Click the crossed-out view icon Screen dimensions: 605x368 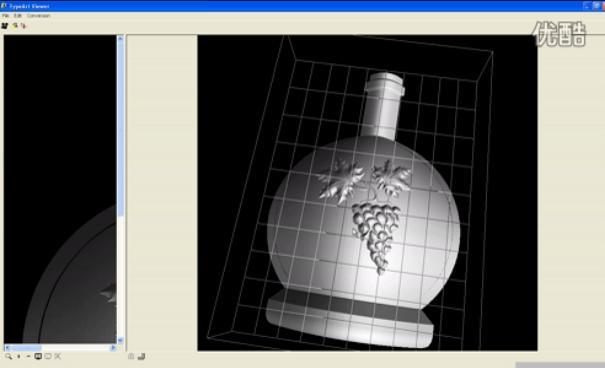click(57, 356)
